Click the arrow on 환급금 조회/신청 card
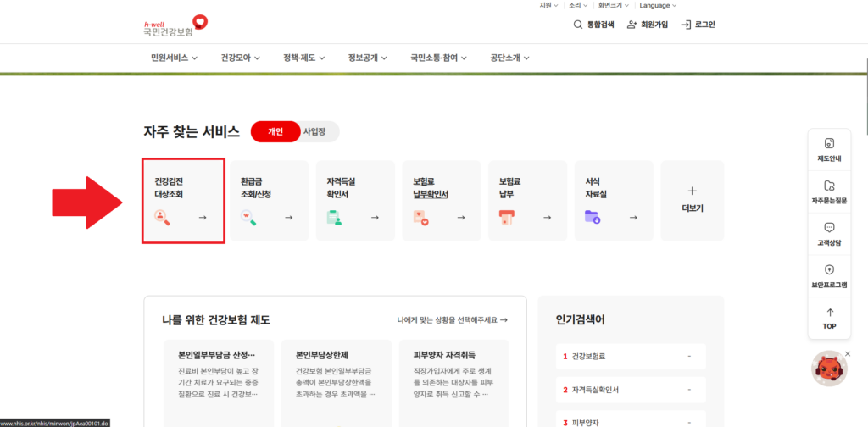 click(x=289, y=218)
